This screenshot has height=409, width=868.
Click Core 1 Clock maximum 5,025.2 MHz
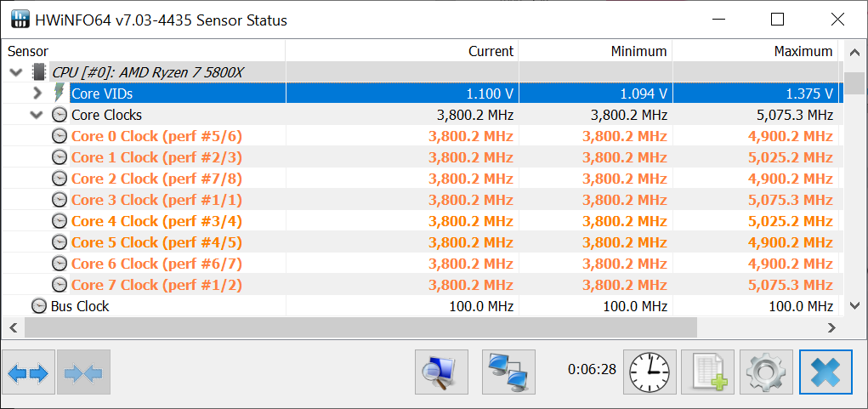790,158
